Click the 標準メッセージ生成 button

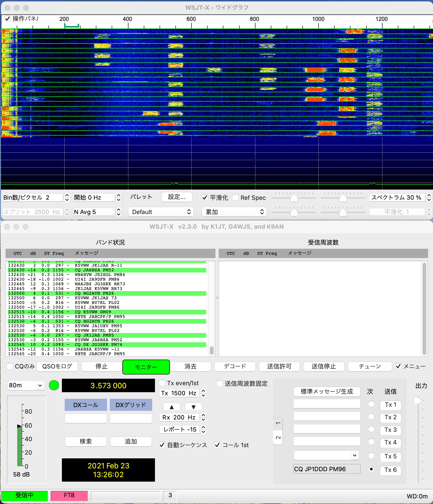point(327,391)
